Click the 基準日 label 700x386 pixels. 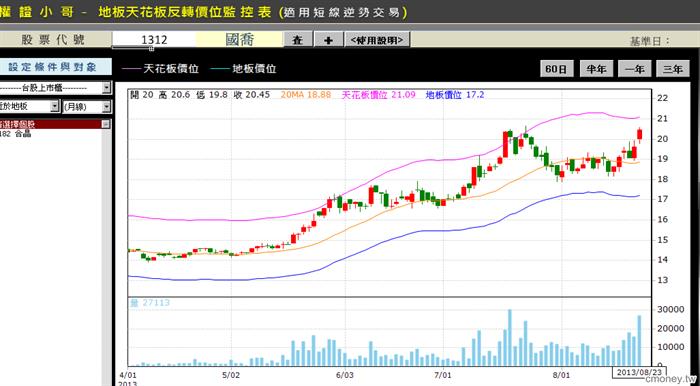[650, 41]
